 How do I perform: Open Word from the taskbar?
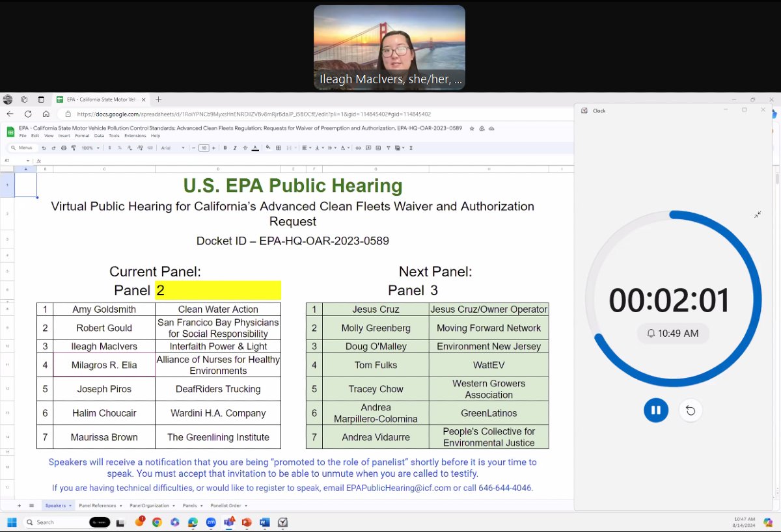tap(264, 522)
